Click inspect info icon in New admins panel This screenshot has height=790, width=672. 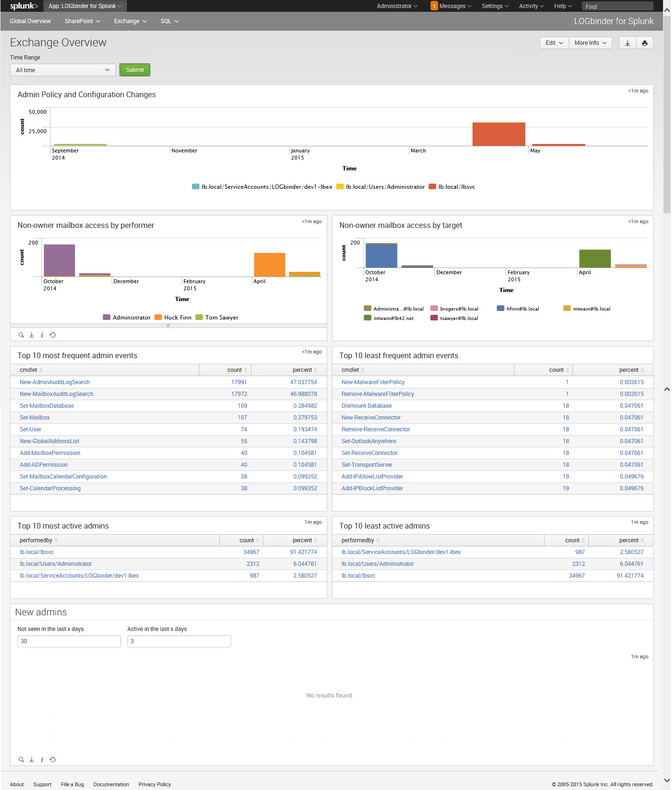click(42, 760)
